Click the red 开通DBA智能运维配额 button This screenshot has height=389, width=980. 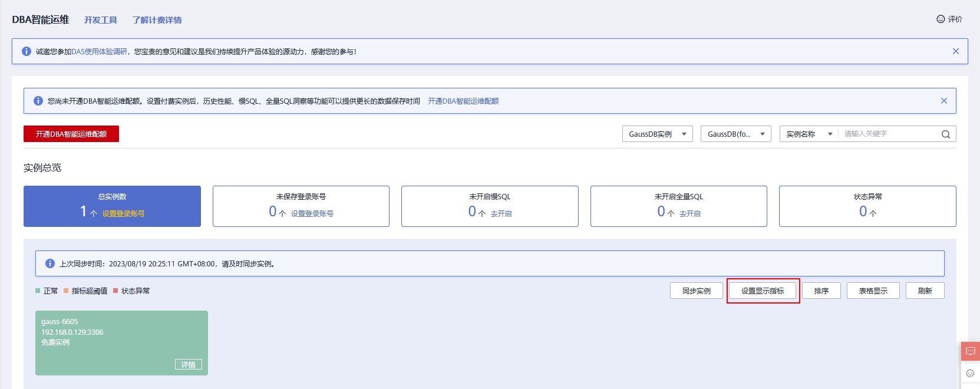tap(71, 134)
